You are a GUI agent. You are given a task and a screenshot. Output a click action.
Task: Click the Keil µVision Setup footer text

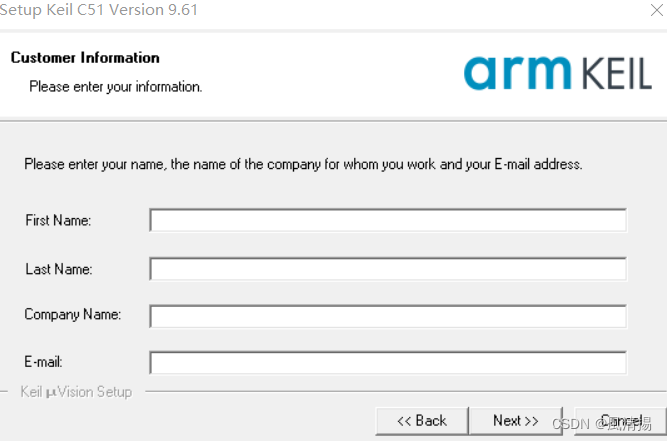[76, 392]
